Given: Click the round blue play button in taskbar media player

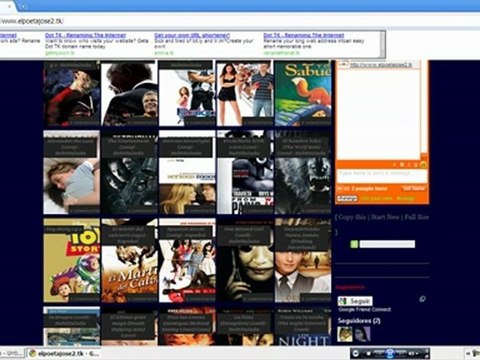Looking at the screenshot, I should 390,353.
